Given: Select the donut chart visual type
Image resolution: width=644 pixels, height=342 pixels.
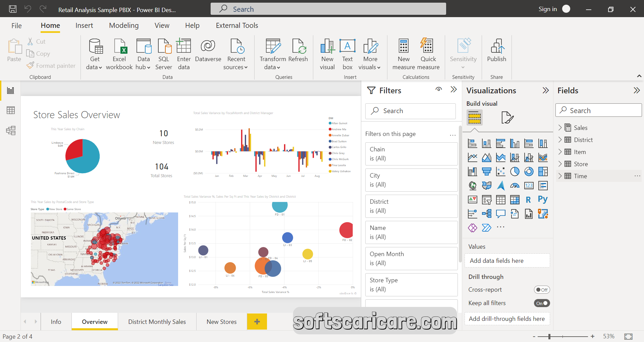Looking at the screenshot, I should [x=529, y=172].
